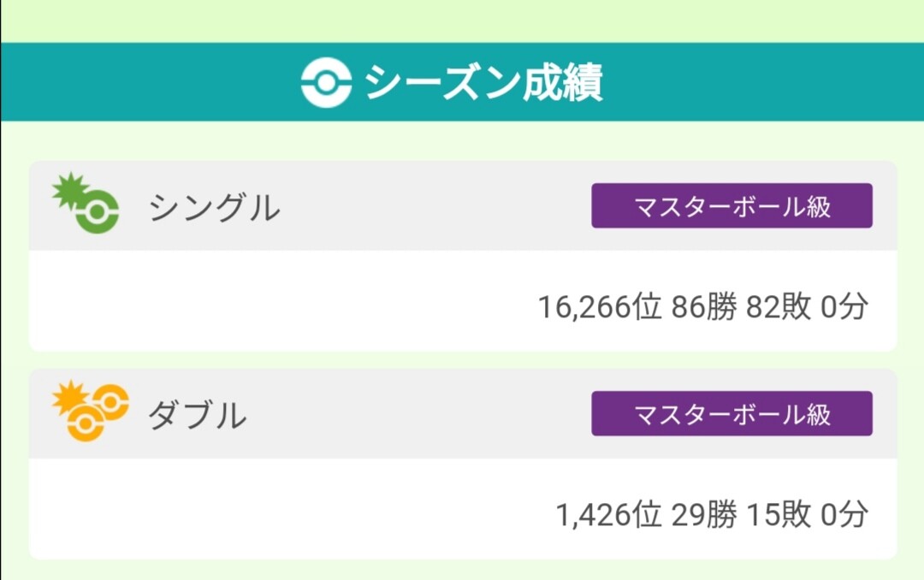
Task: Click the Doubles results white panel
Action: click(463, 509)
